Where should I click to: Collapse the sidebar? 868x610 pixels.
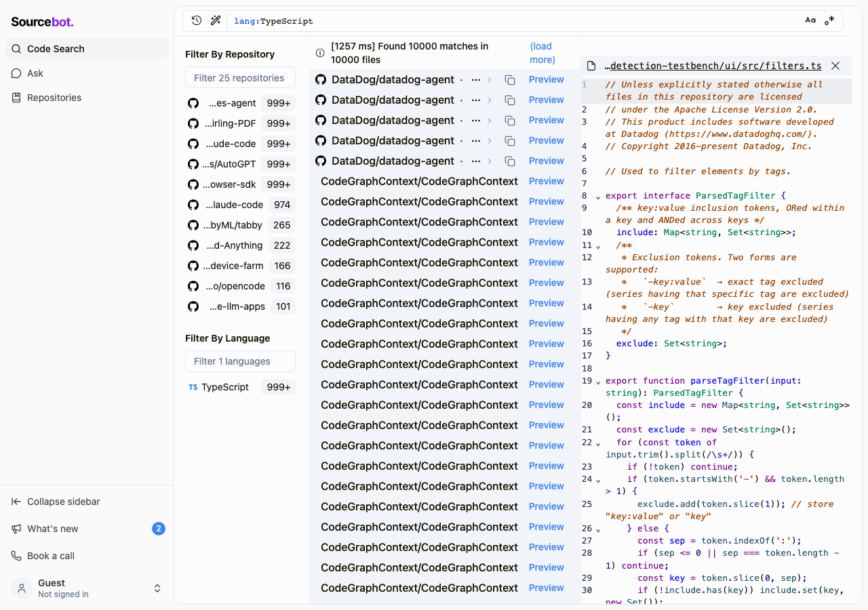tap(87, 502)
